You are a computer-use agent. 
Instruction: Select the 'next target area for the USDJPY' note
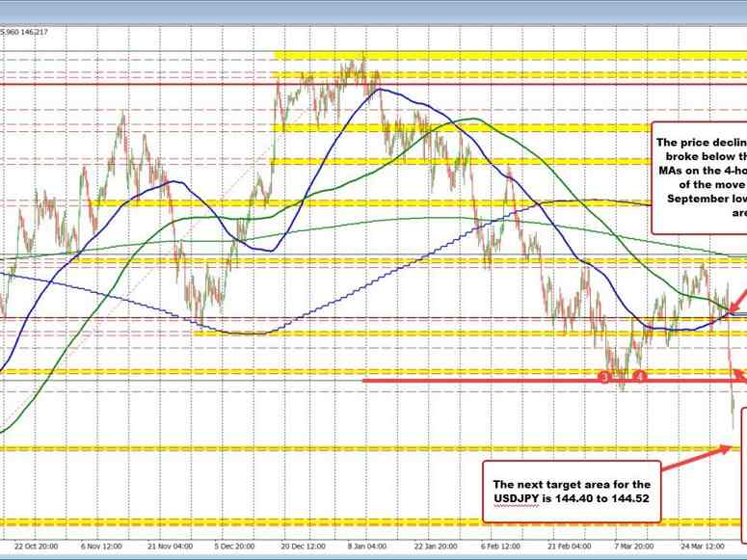click(572, 492)
